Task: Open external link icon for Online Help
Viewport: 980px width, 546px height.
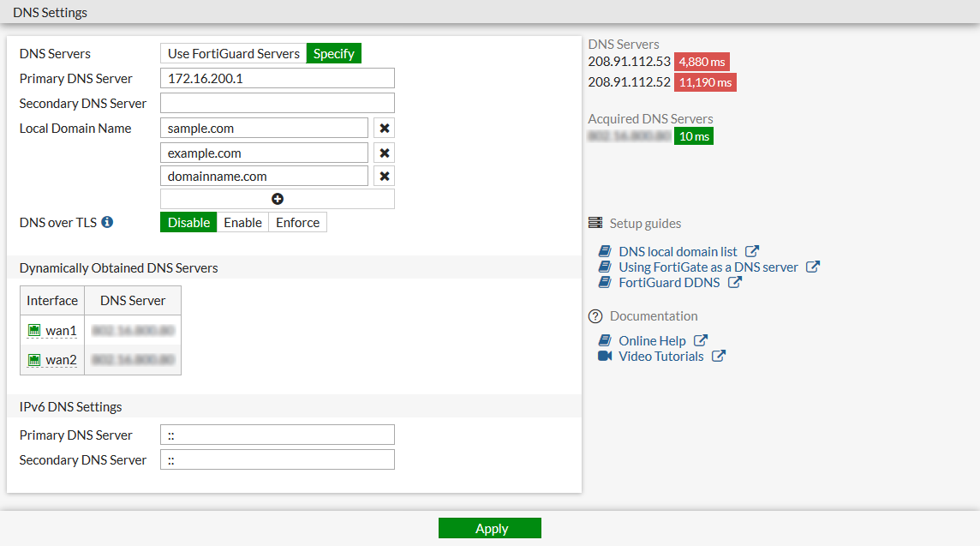Action: (x=701, y=340)
